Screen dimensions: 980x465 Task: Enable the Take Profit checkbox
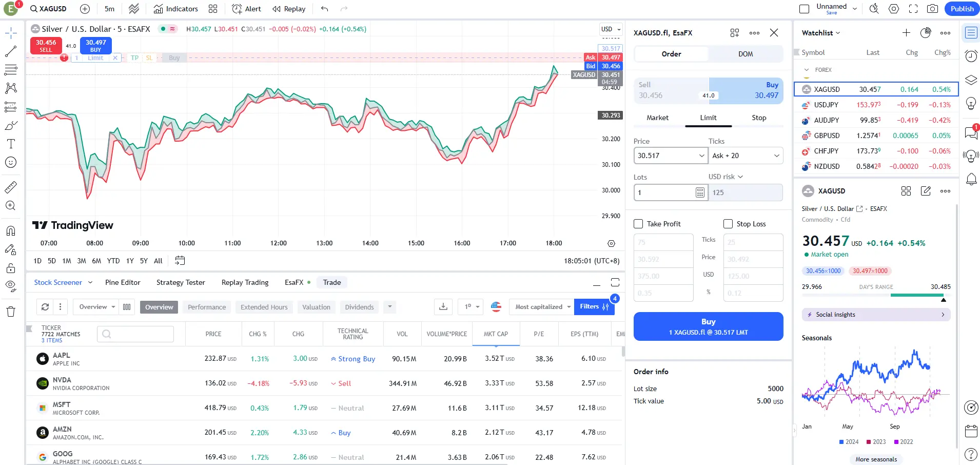pos(638,224)
